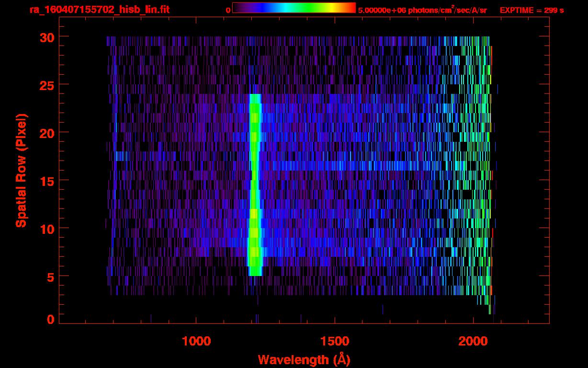
Task: Select the 1000 wavelength tick label
Action: (x=196, y=341)
